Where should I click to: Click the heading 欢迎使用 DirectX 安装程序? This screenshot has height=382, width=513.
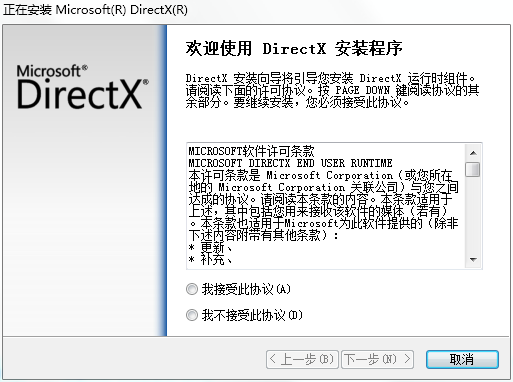point(294,48)
